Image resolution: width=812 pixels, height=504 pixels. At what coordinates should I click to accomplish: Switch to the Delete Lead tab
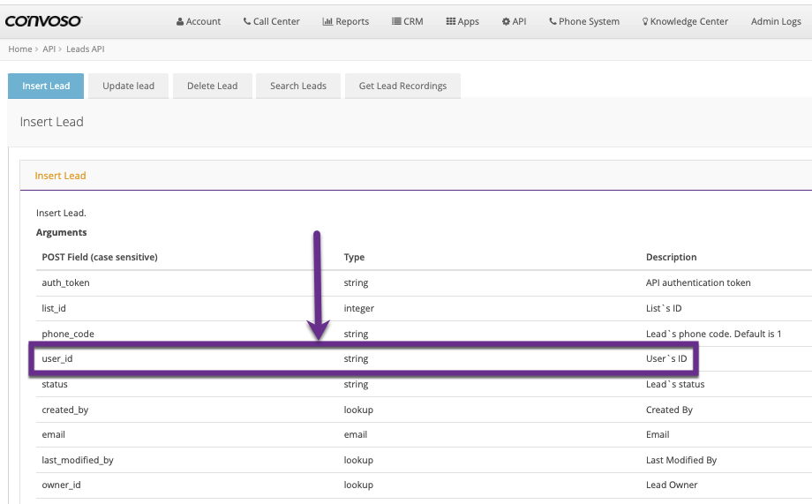(x=212, y=86)
